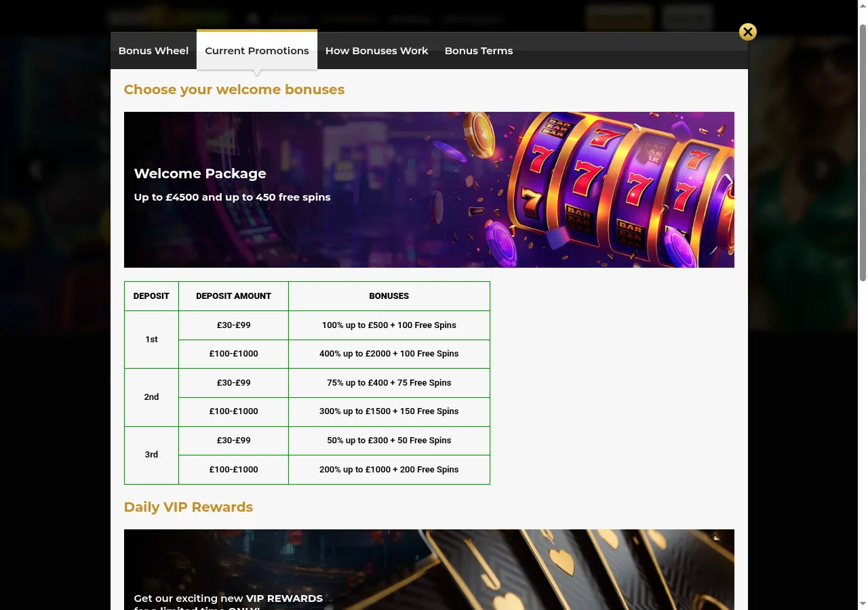Click the £30-£99 cell beside 75% bonus
Screen dimensions: 868x610
coord(233,383)
